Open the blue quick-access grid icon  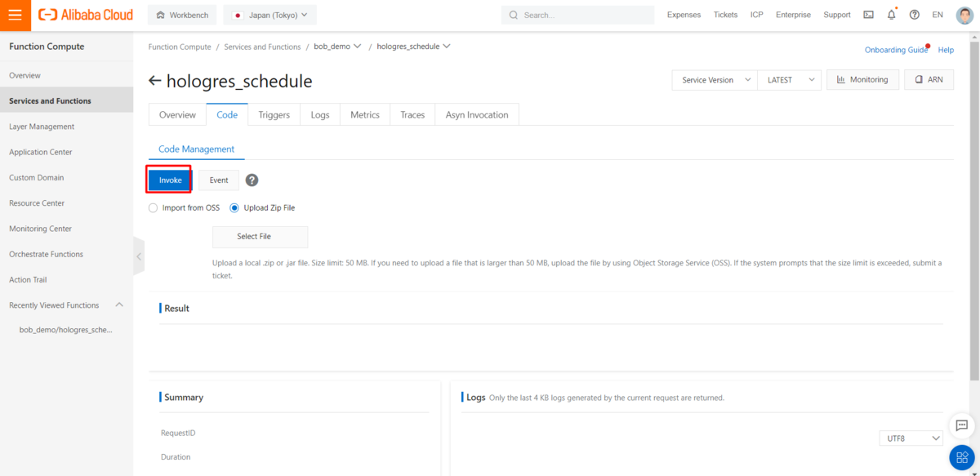pyautogui.click(x=962, y=458)
